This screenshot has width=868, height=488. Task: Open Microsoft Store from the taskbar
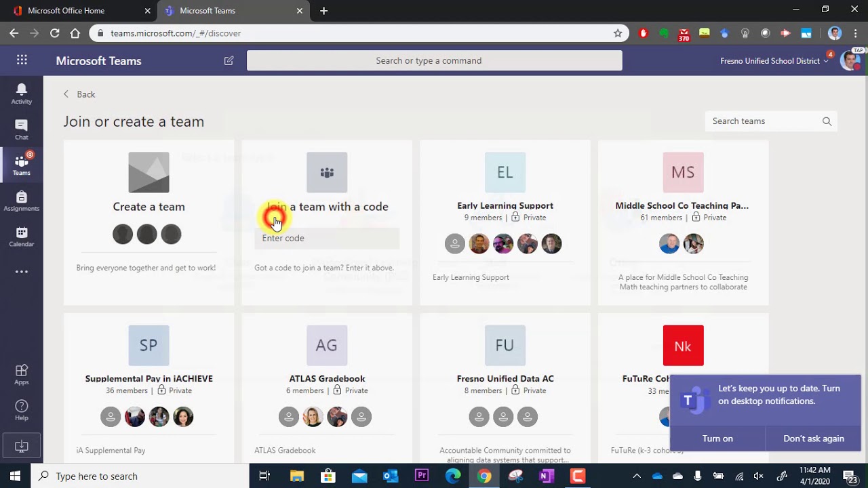point(328,476)
